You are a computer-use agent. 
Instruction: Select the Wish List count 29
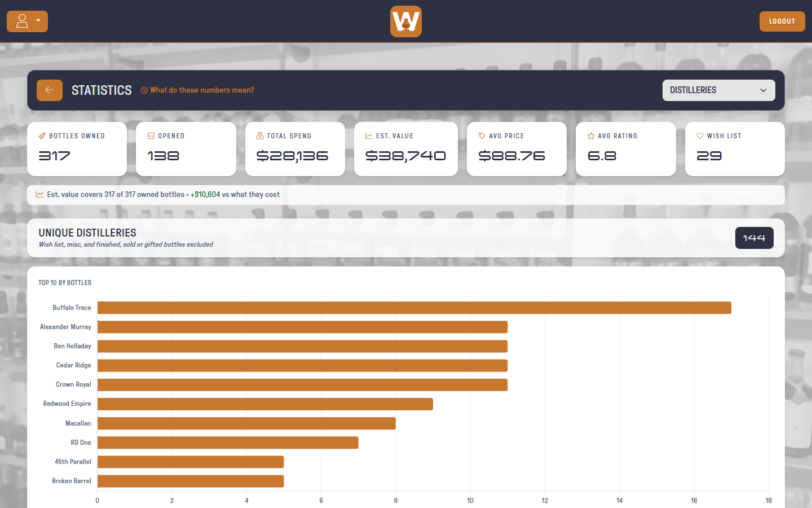coord(709,156)
